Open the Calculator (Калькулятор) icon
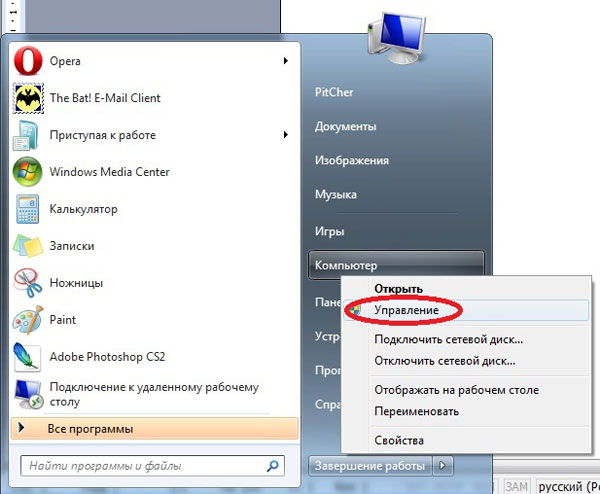The height and width of the screenshot is (494, 600). (28, 209)
